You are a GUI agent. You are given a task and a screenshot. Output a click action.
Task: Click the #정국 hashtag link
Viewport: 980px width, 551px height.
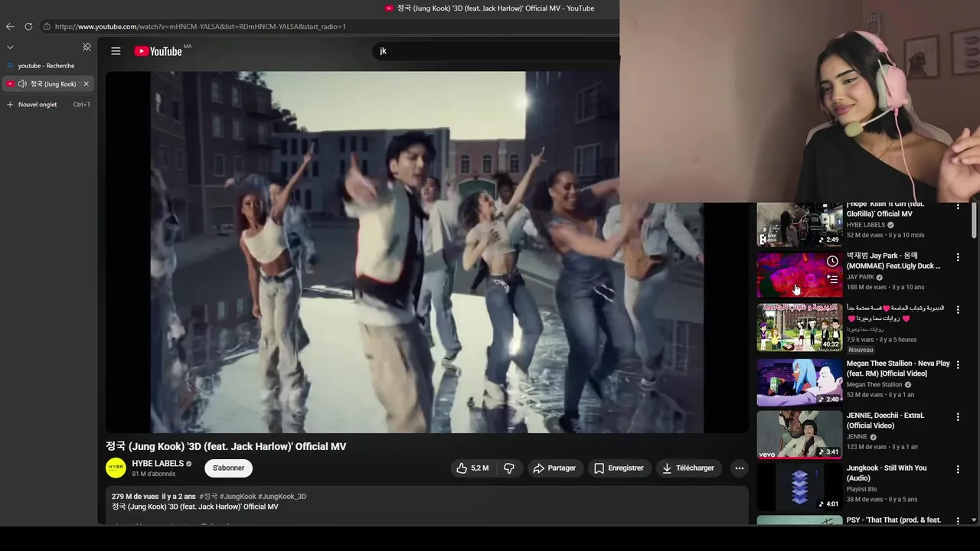tap(208, 497)
